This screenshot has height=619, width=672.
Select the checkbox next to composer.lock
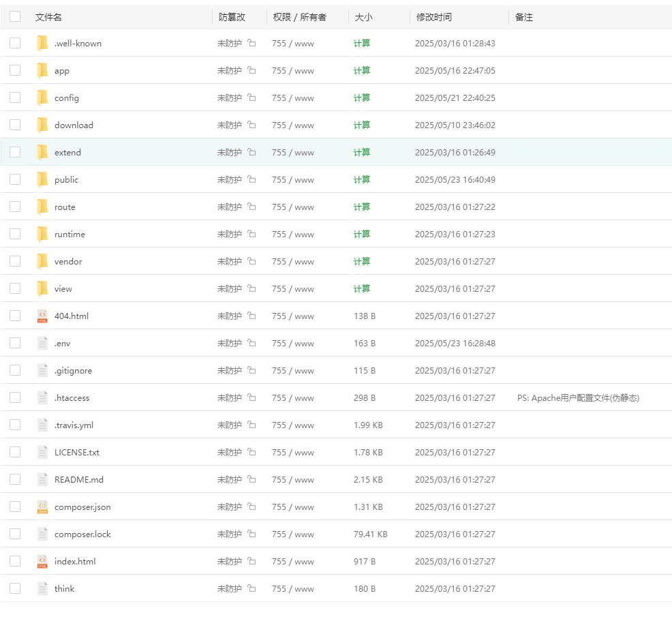click(x=15, y=534)
